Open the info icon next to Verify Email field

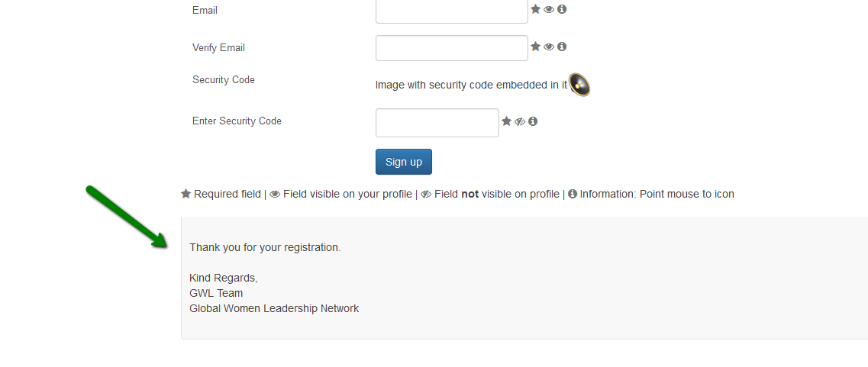pyautogui.click(x=562, y=47)
